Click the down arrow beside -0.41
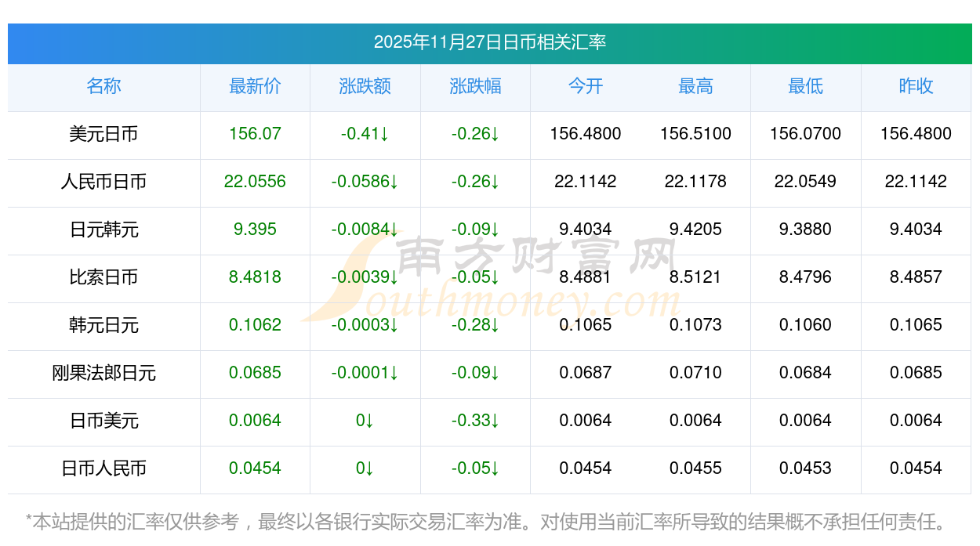Viewport: 980px width, 546px height. click(x=384, y=134)
